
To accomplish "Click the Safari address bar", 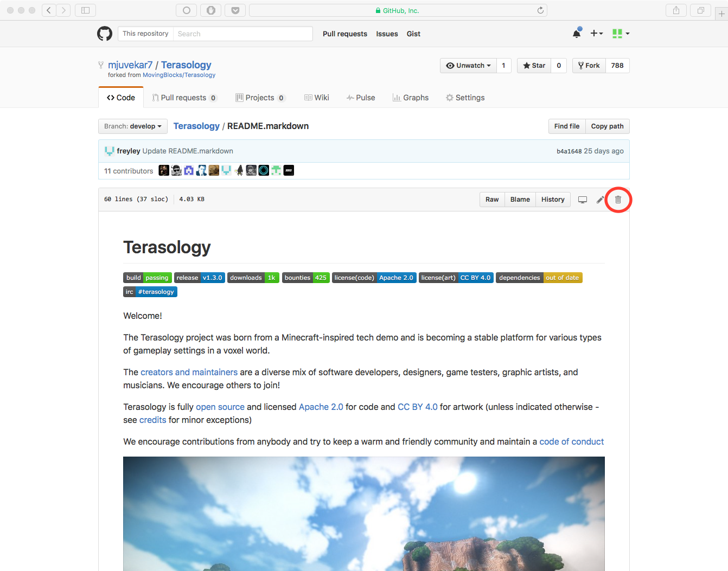I will tap(398, 10).
